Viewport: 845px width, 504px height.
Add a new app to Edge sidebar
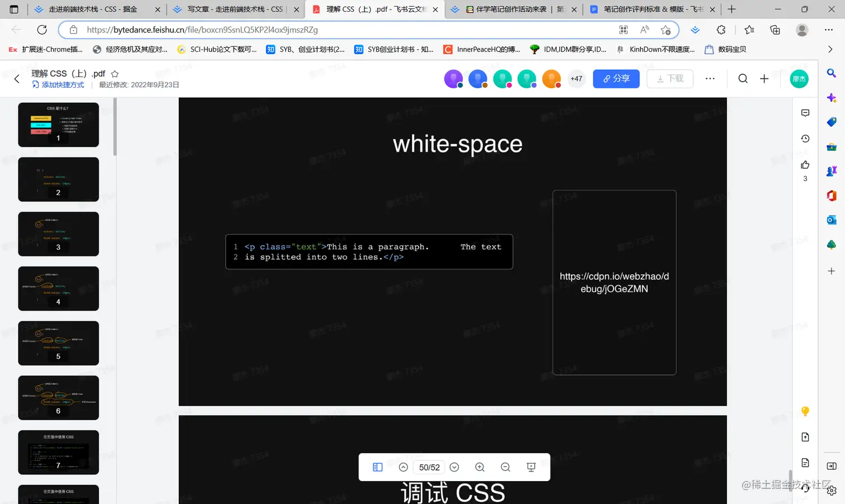click(832, 271)
